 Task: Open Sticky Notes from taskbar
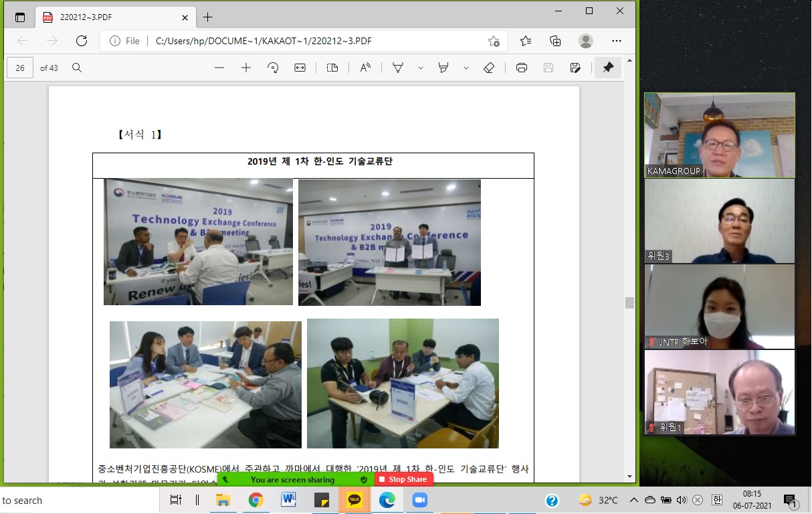pyautogui.click(x=322, y=500)
